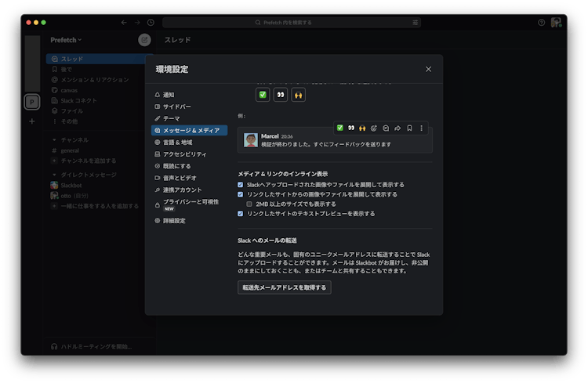The image size is (588, 383).
Task: Click the green checkmark emoji button above example
Action: [263, 94]
